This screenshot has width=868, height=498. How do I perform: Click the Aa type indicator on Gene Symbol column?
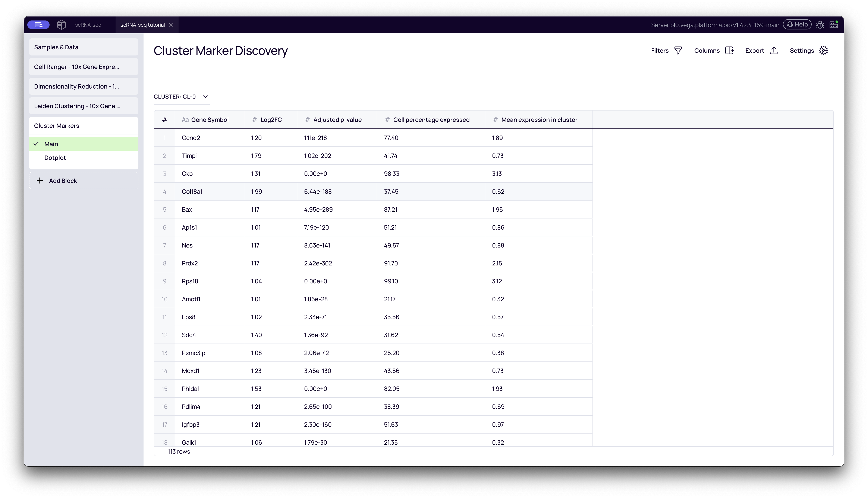click(x=185, y=119)
